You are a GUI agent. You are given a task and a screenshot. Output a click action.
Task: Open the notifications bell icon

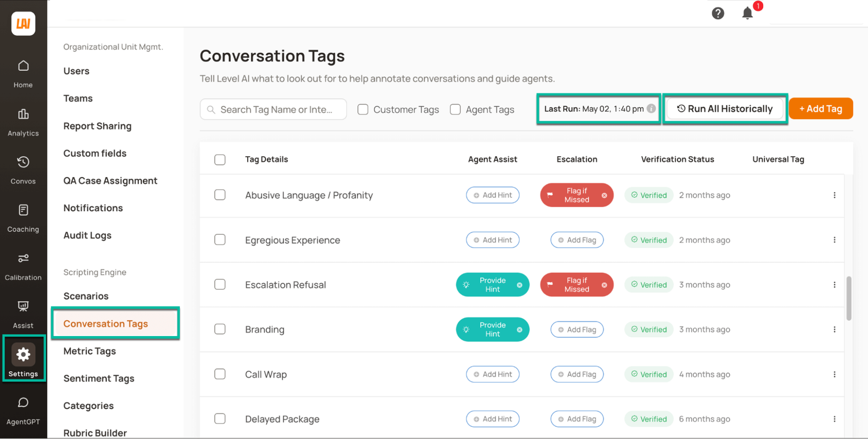click(748, 13)
